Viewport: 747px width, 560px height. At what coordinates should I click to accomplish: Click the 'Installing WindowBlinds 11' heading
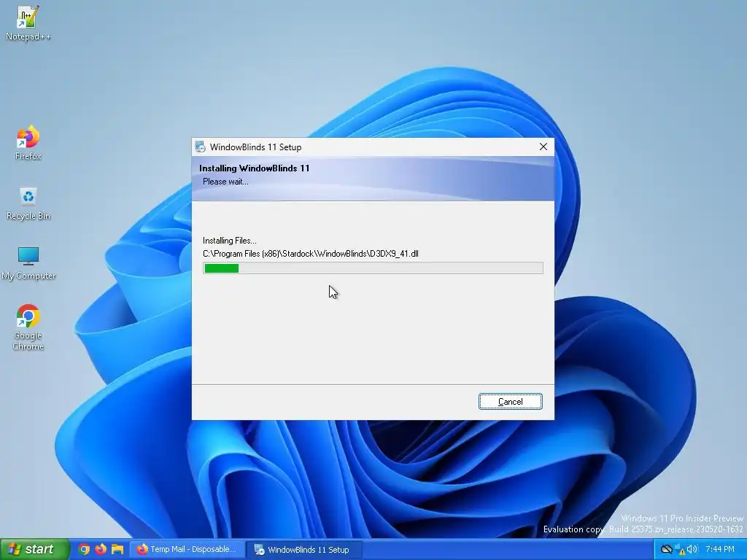point(255,168)
